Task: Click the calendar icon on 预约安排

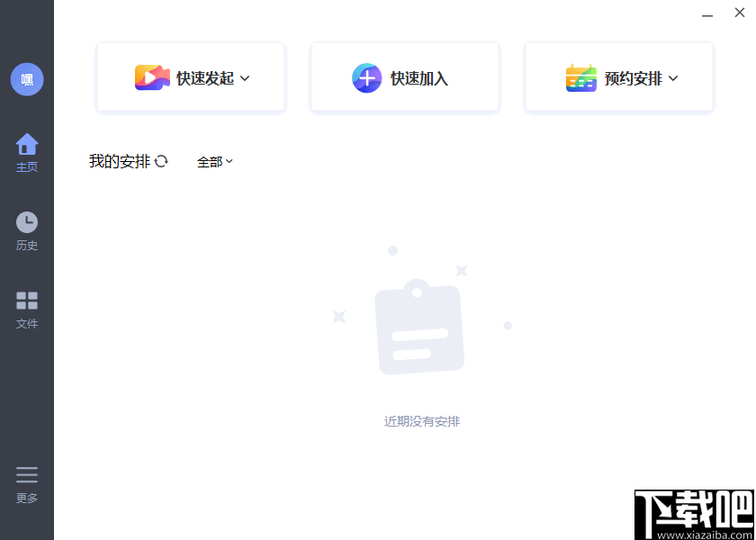Action: tap(580, 77)
